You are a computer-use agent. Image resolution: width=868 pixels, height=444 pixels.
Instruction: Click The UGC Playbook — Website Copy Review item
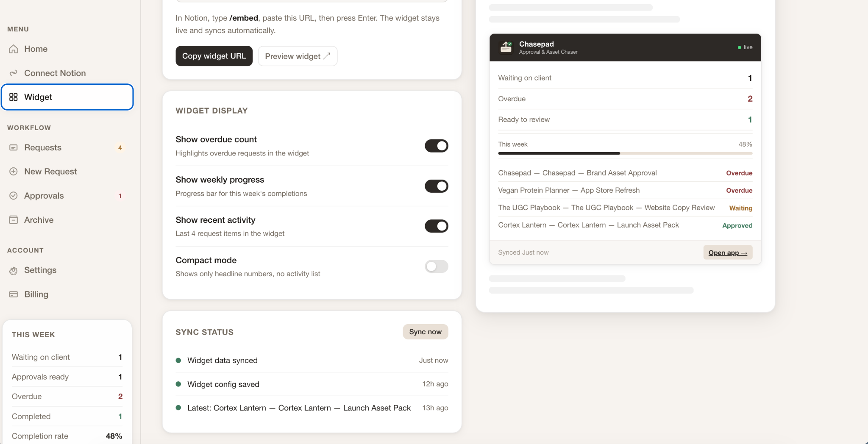[625, 208]
